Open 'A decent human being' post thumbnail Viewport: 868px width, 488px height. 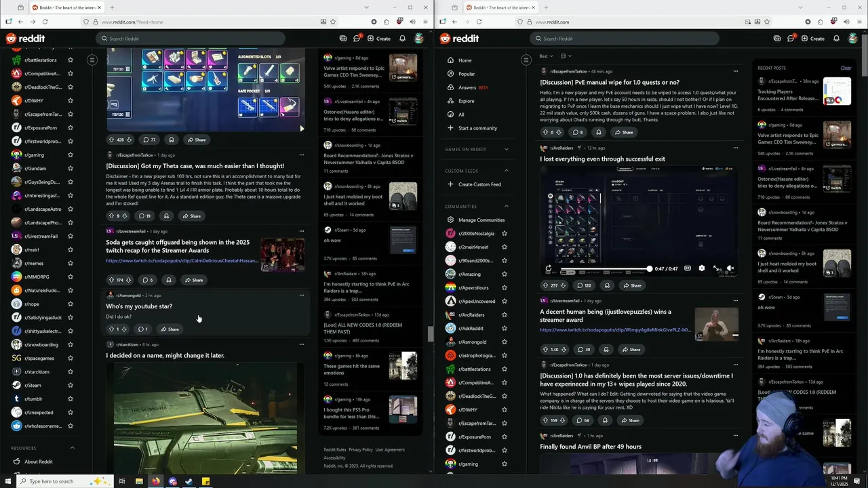pyautogui.click(x=716, y=324)
